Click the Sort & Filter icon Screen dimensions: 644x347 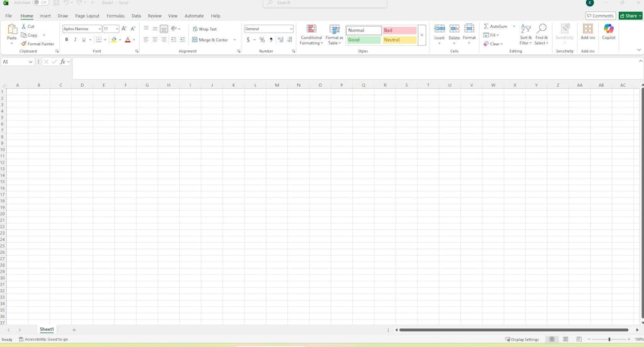(x=526, y=30)
